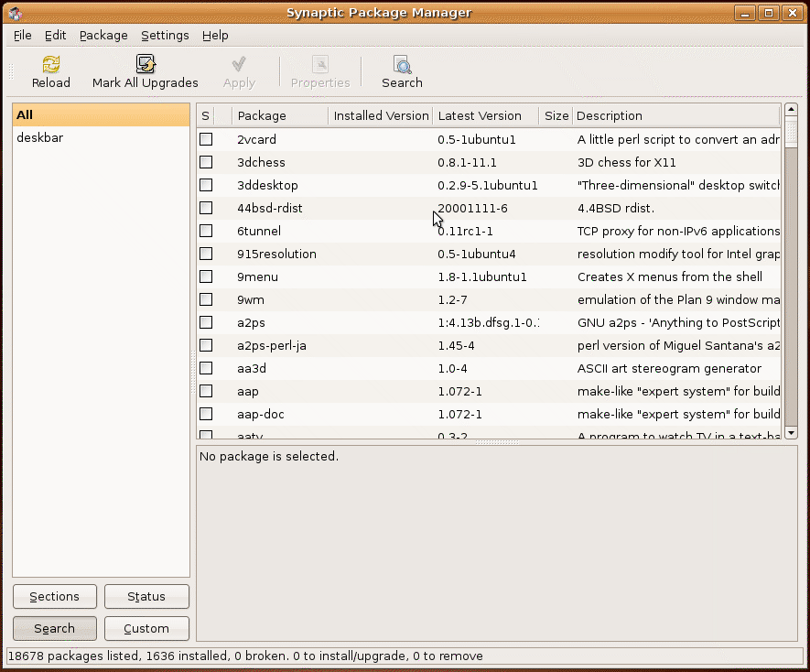Select the All entry in filter list
Image resolution: width=810 pixels, height=672 pixels.
[x=102, y=114]
